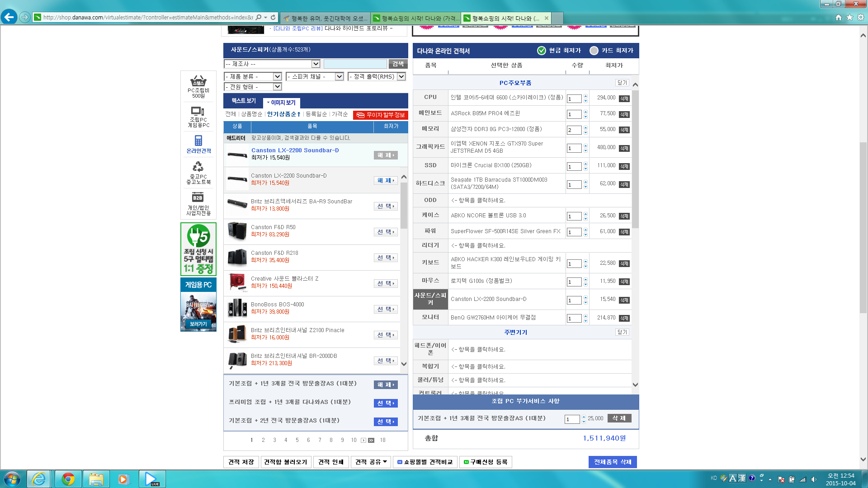Switch to the 텍스트 보기 tab
Viewport: 868px width, 488px height.
pos(244,101)
